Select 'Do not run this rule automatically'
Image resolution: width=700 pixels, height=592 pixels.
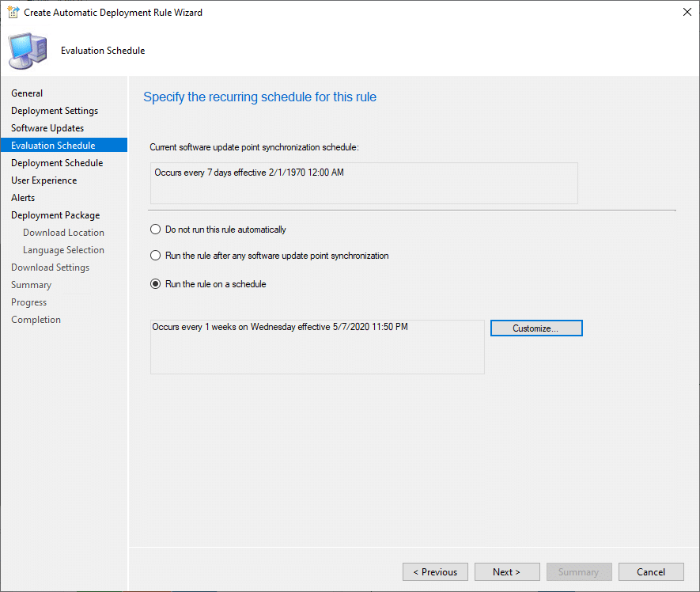coord(156,230)
